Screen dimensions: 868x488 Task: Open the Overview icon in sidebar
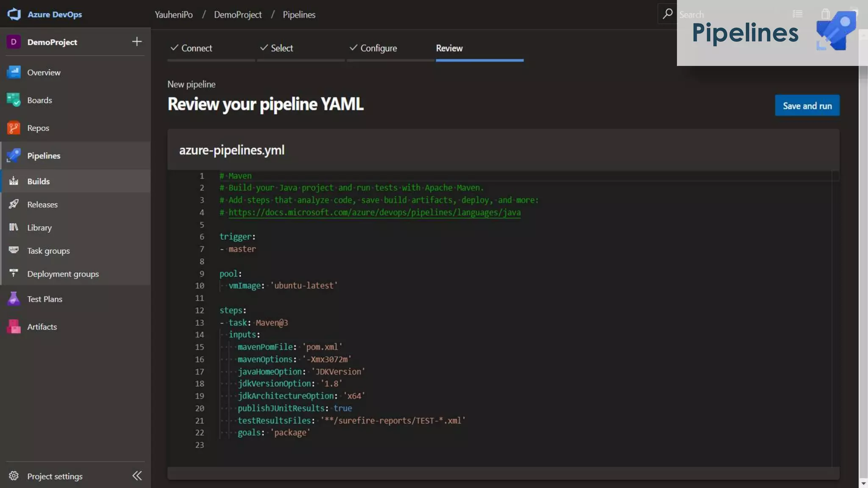point(14,72)
